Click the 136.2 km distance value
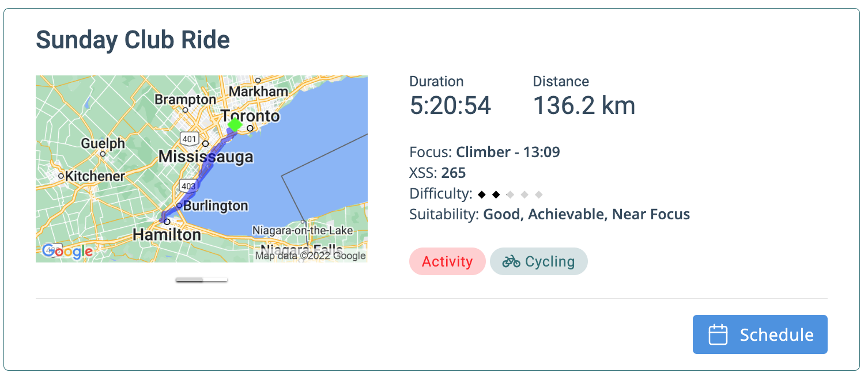 click(x=583, y=105)
